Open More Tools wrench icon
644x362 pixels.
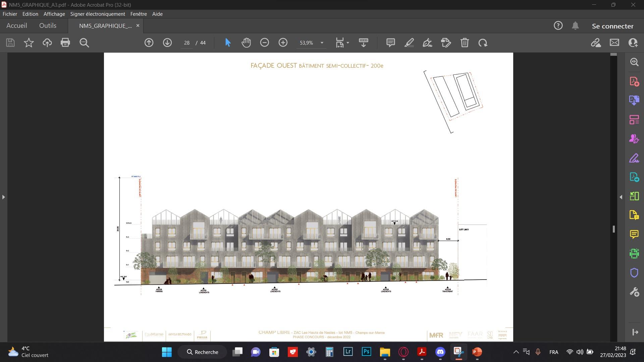pos(634,292)
